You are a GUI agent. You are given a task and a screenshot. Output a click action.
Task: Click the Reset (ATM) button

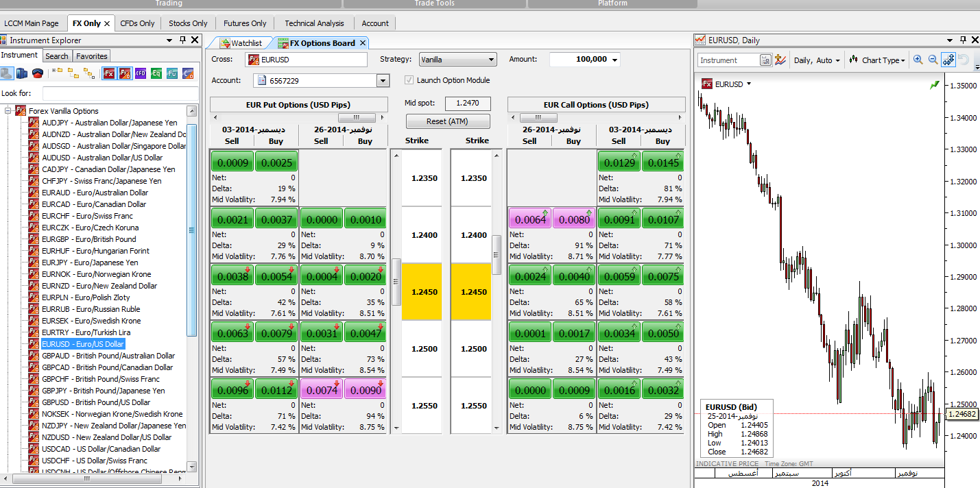pos(447,121)
